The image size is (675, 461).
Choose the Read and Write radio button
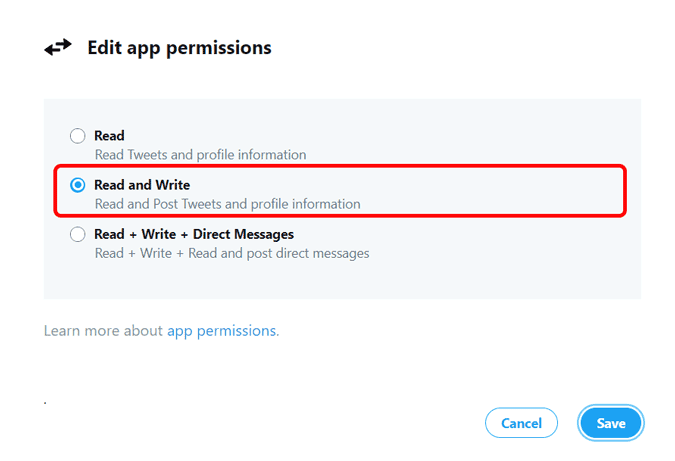pos(77,185)
